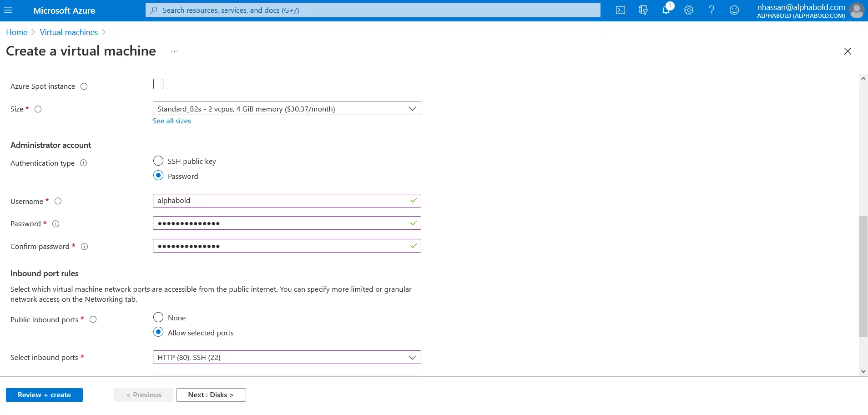Click the Microsoft Azure logo text
868x415 pixels.
pyautogui.click(x=64, y=10)
